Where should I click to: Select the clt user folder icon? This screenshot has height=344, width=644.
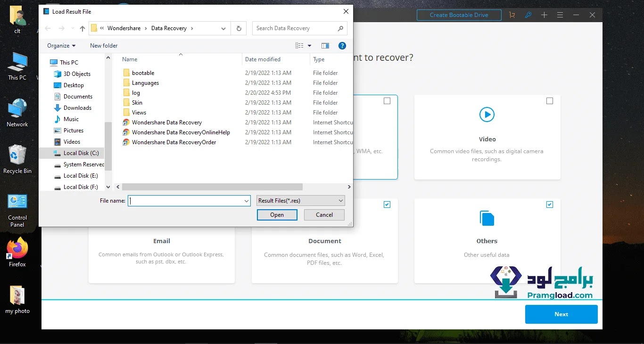coord(17,20)
